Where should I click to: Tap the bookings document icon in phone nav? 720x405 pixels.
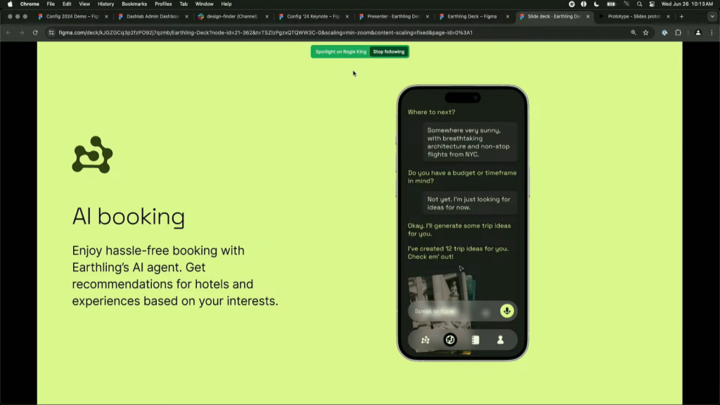coord(475,340)
